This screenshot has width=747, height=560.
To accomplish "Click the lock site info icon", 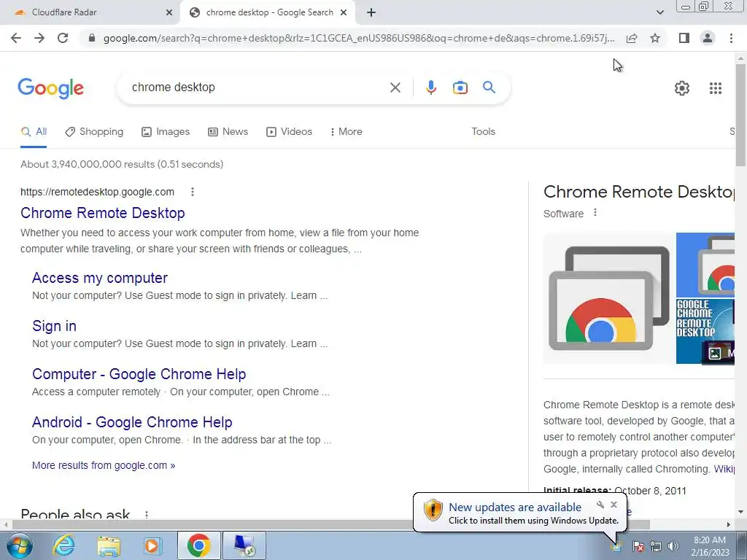I will coord(92,38).
